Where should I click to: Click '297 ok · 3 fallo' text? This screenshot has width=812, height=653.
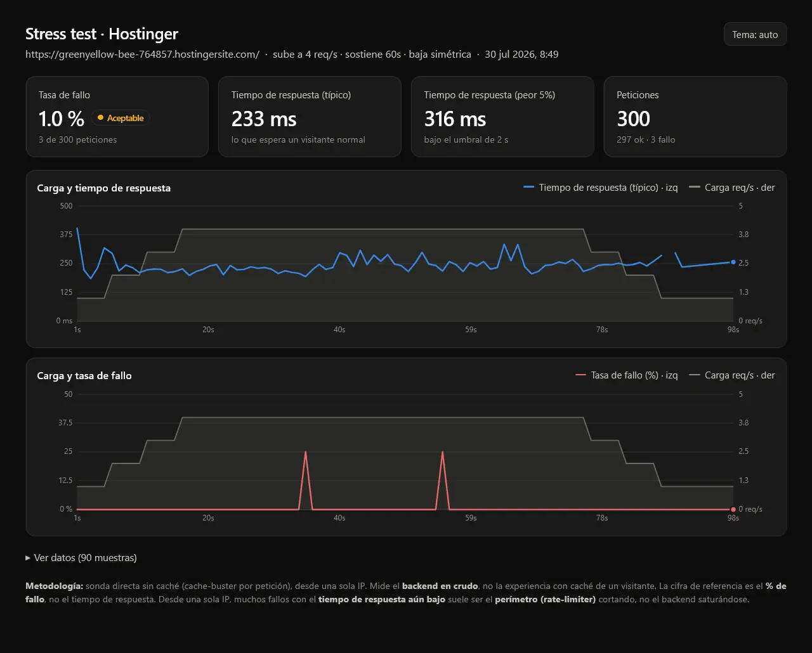(x=646, y=139)
